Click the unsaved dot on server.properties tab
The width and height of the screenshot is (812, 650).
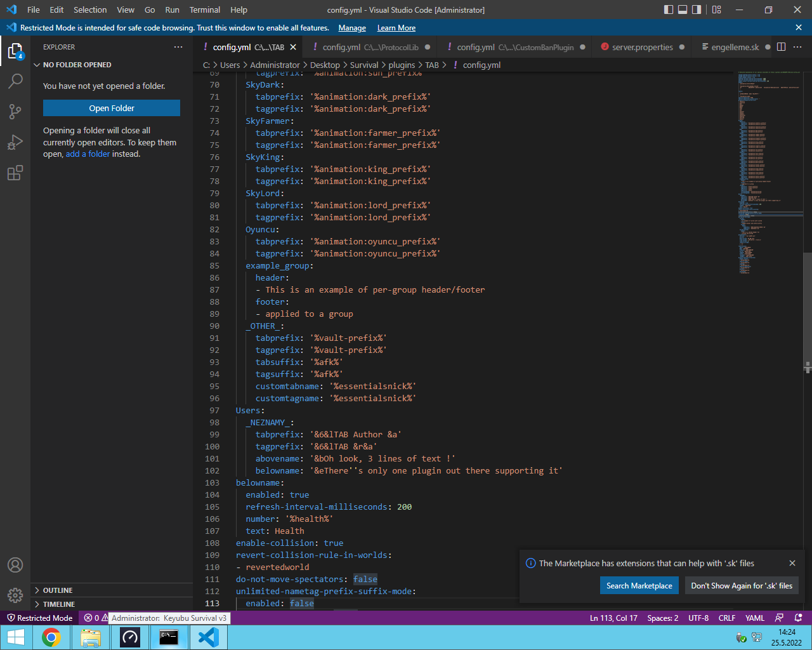coord(682,47)
